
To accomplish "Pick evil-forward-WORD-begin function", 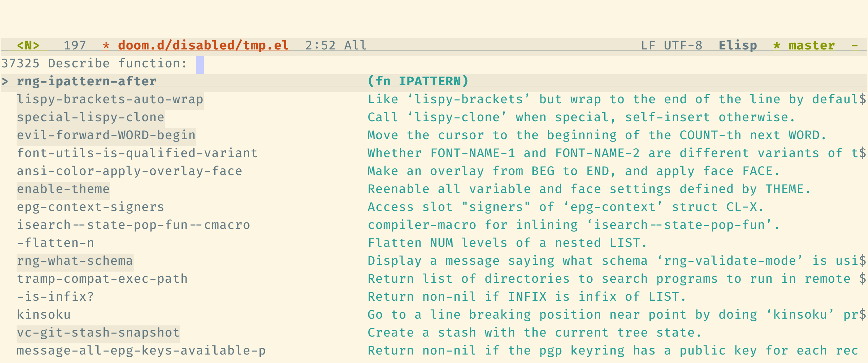I will (x=106, y=135).
